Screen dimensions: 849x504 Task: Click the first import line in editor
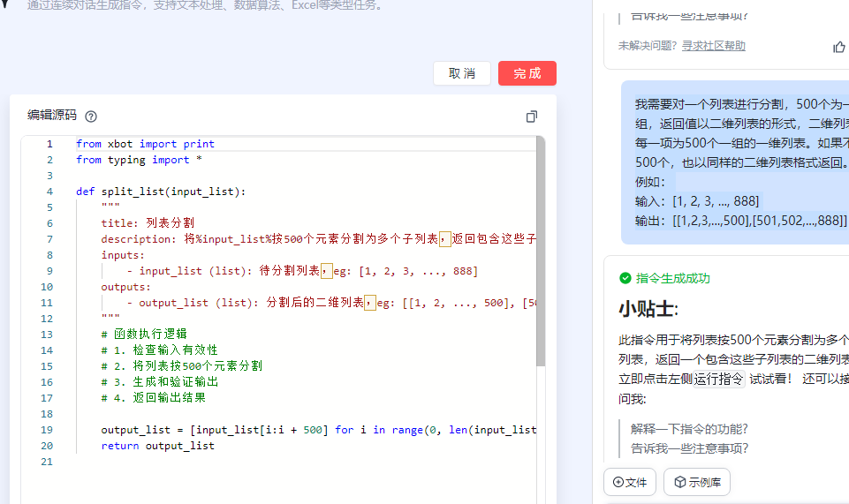pyautogui.click(x=145, y=144)
